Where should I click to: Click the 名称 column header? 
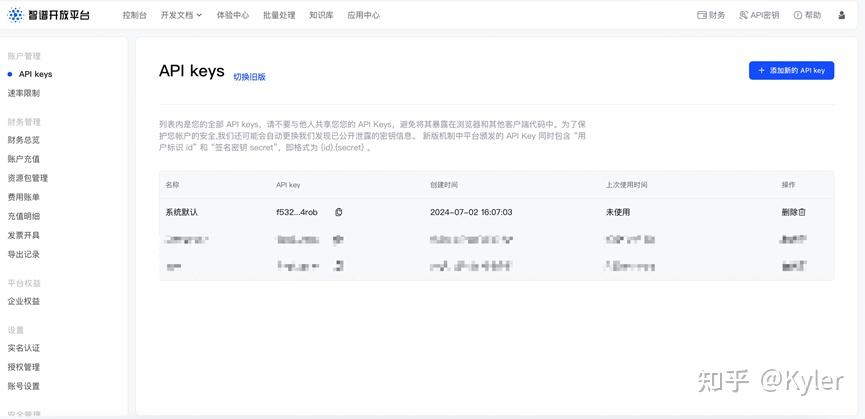(x=172, y=185)
